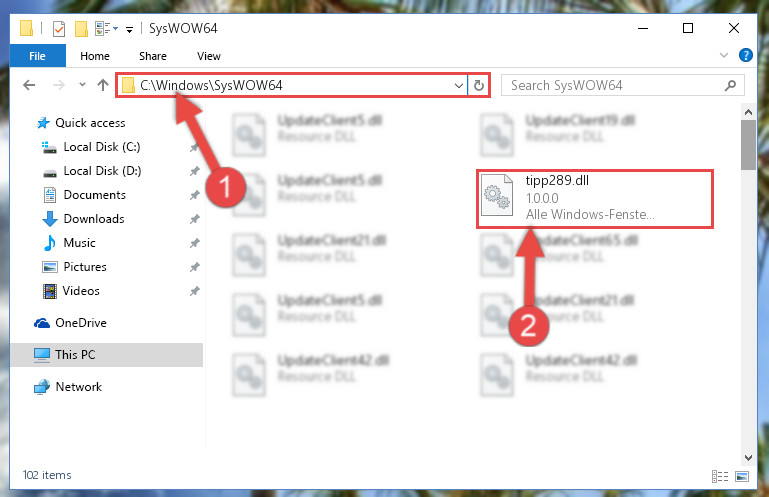
Task: Refresh the SysWOW64 folder view
Action: [x=479, y=85]
